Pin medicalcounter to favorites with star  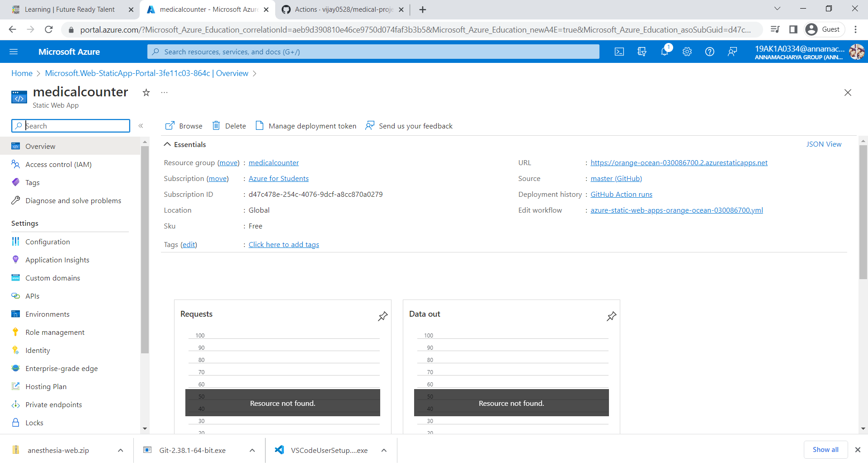point(146,93)
